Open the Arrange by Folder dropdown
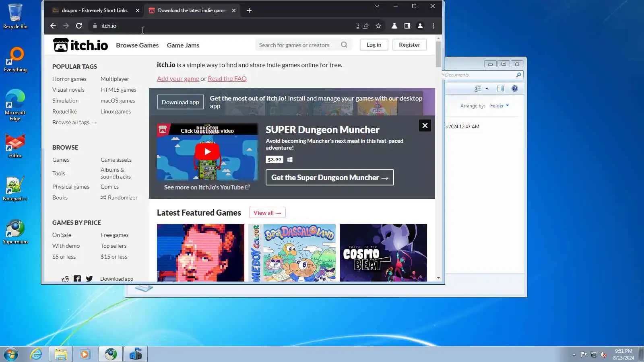 click(x=500, y=106)
